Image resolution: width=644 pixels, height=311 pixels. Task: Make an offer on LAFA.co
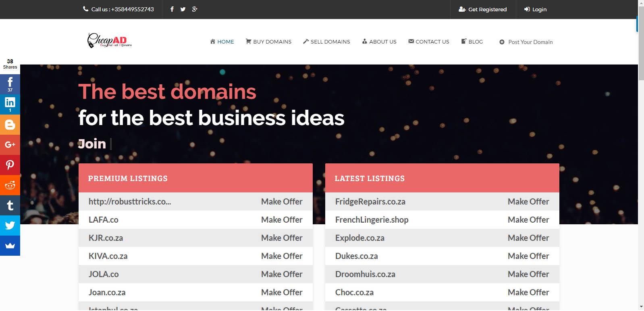[281, 220]
